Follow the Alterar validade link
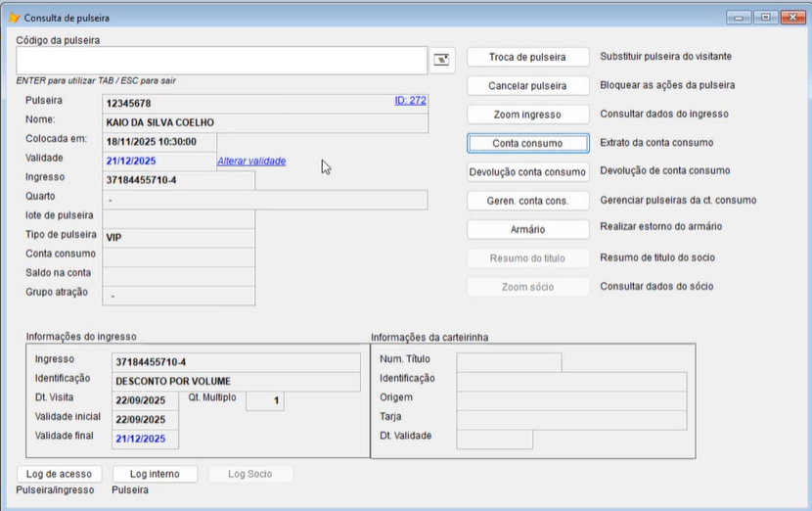The height and width of the screenshot is (511, 812). pyautogui.click(x=251, y=161)
